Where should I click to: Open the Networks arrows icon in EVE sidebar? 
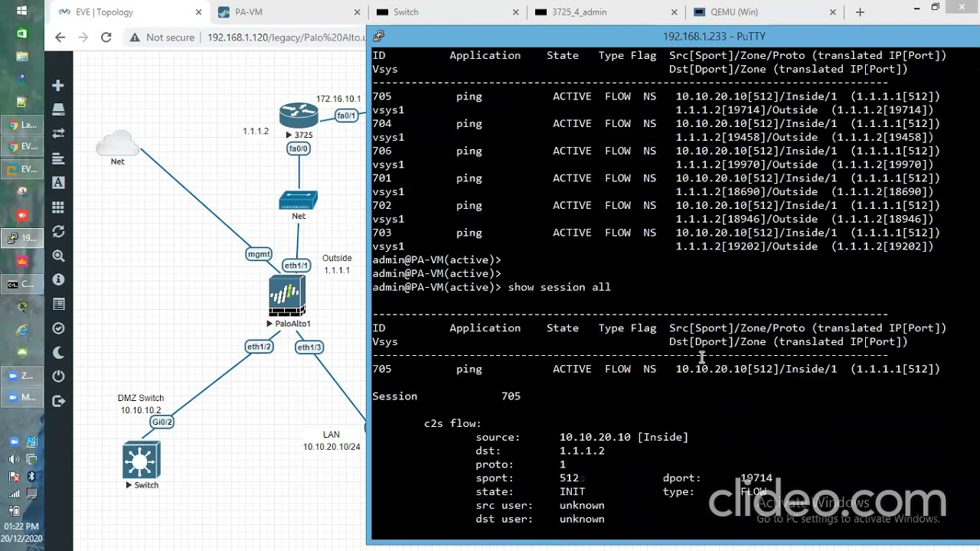pyautogui.click(x=58, y=134)
